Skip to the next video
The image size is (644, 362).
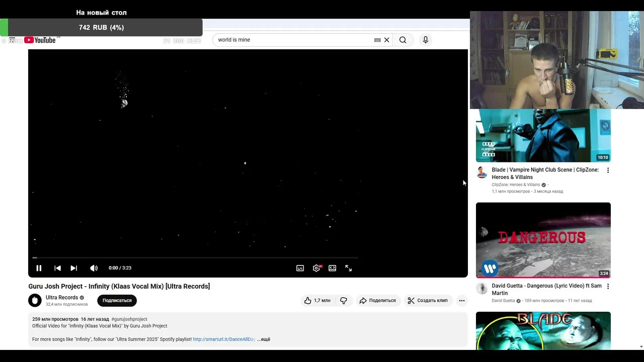[73, 268]
